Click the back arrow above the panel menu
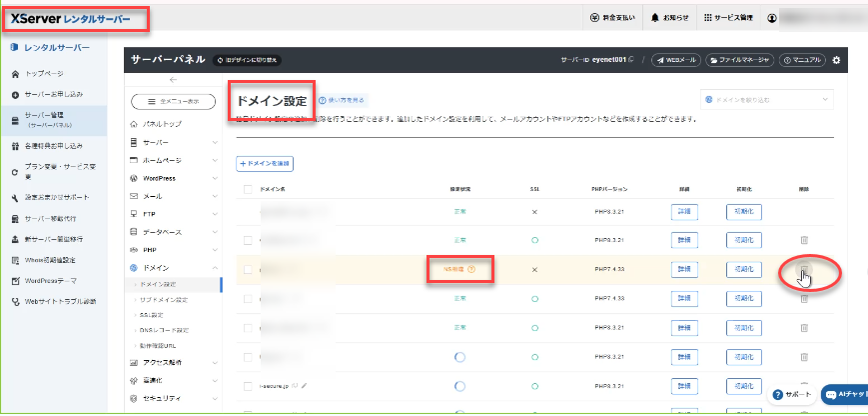868x416 pixels. [x=173, y=79]
